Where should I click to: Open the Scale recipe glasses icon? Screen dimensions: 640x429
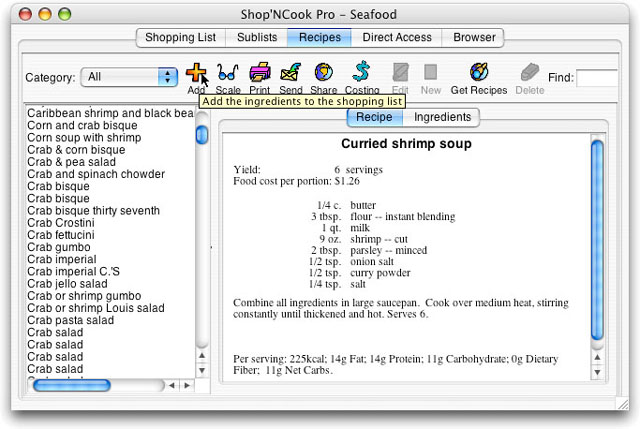point(227,73)
